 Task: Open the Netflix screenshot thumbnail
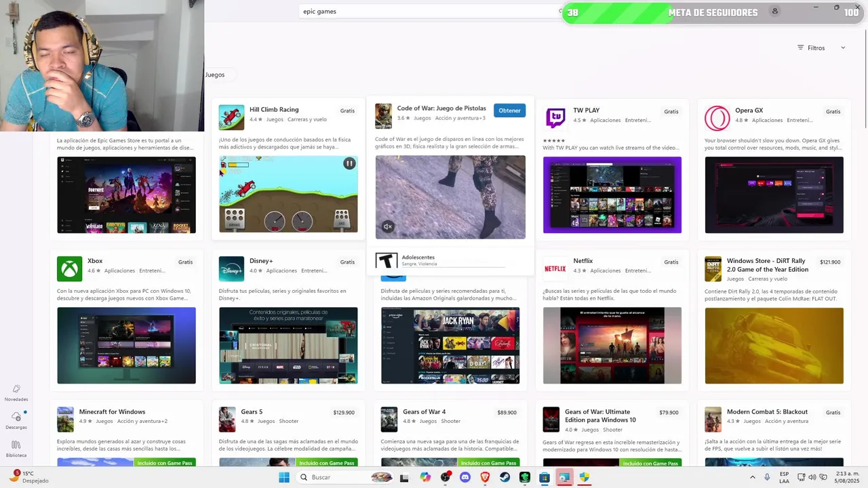[x=612, y=346]
